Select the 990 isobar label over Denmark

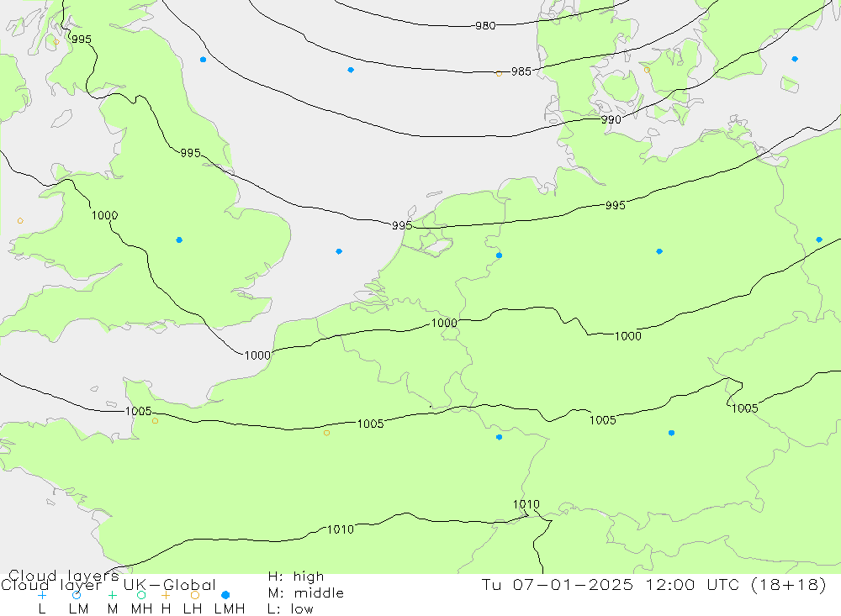(x=611, y=119)
